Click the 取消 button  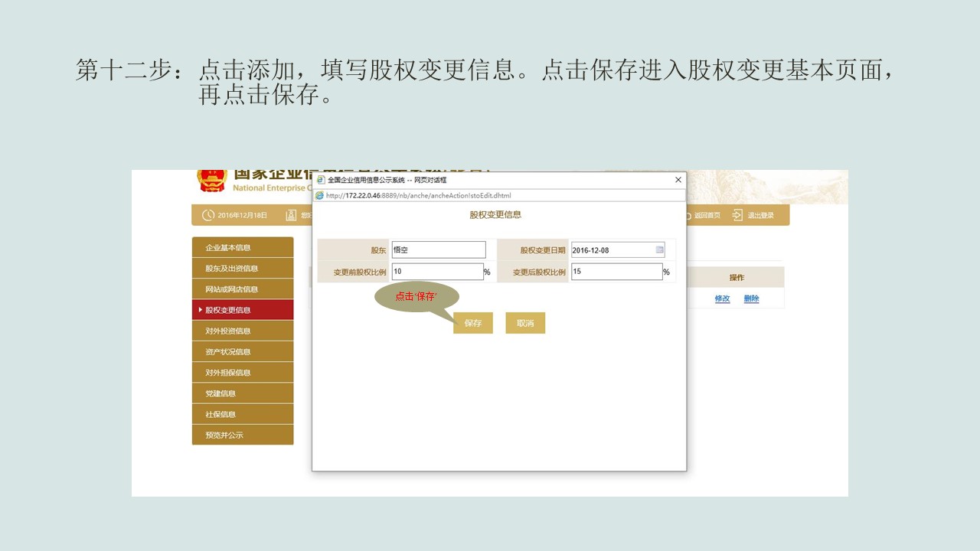pyautogui.click(x=525, y=322)
